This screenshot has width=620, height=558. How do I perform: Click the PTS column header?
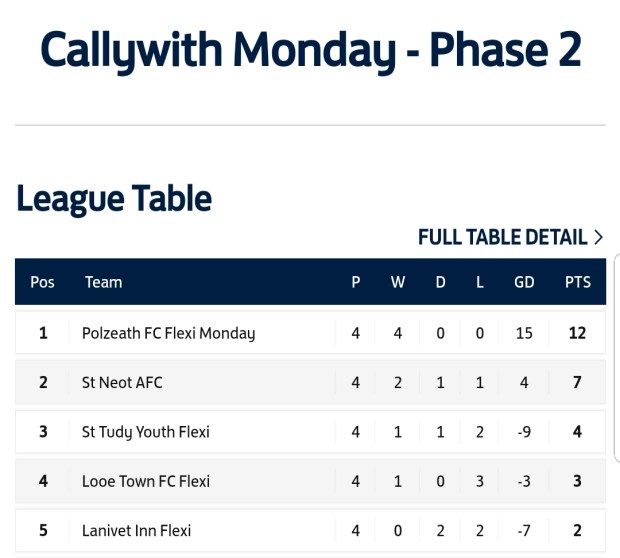pos(577,282)
